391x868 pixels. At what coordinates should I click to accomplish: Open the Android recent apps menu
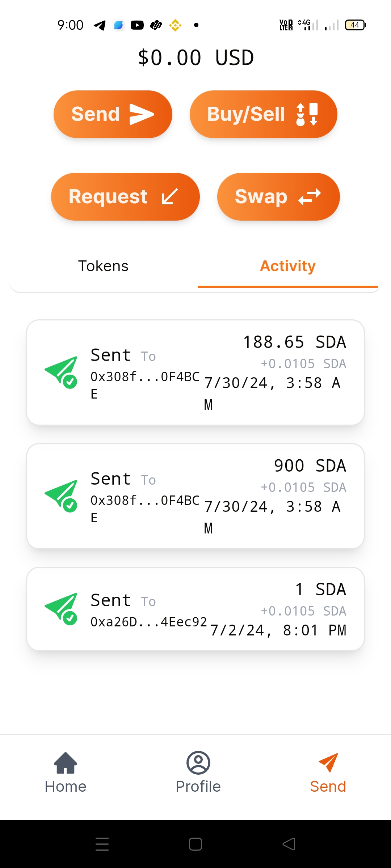pos(102,844)
